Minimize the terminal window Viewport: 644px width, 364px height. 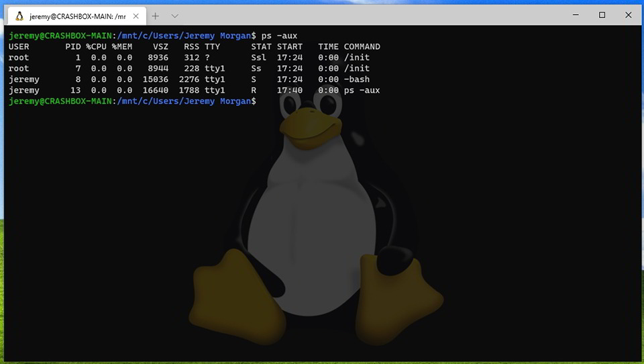click(576, 15)
